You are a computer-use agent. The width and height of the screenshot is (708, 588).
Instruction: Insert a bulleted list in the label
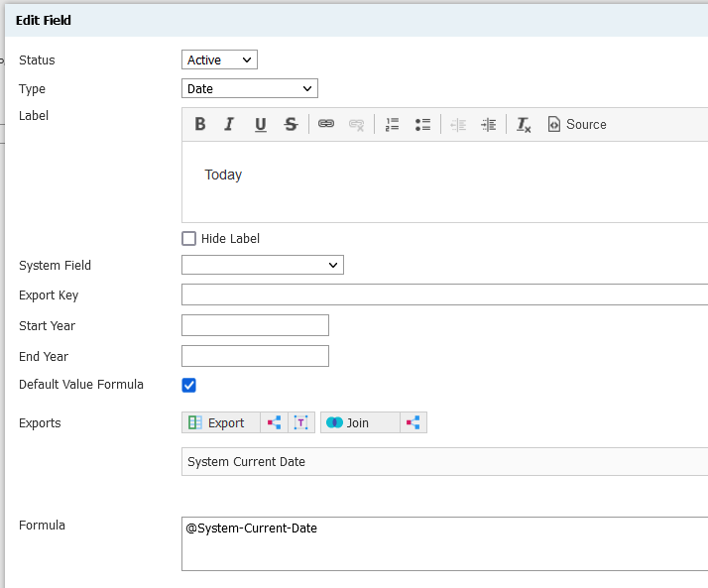click(x=422, y=124)
